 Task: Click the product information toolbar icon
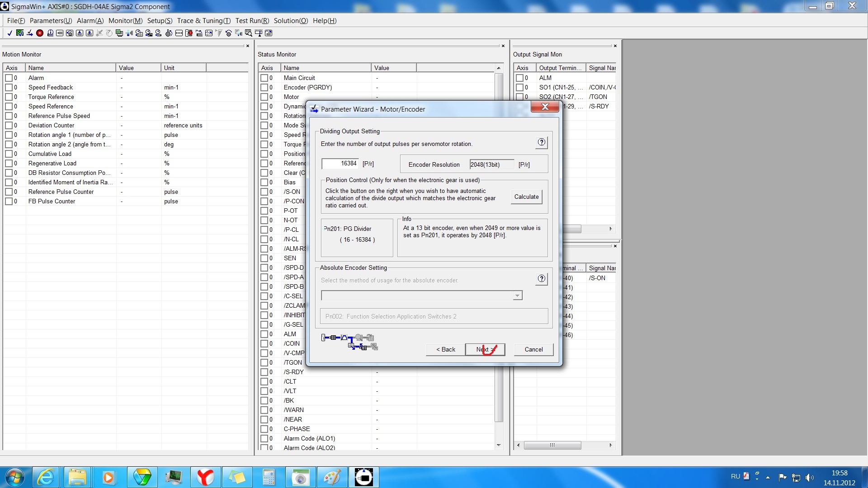[50, 33]
